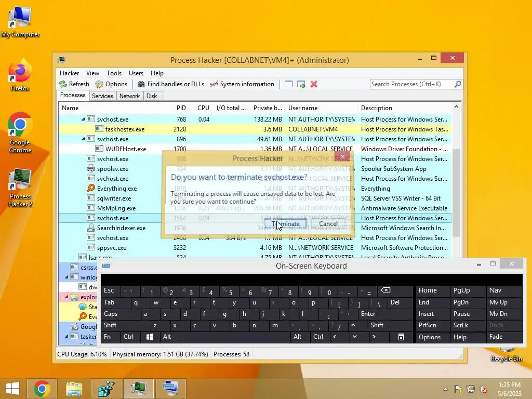Sort by the Name column header
Screen dimensions: 532x399
point(111,108)
